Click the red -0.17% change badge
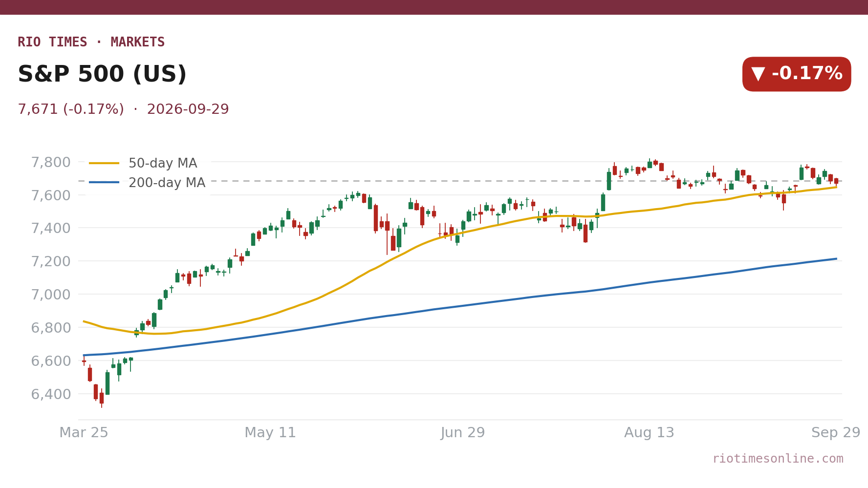The width and height of the screenshot is (868, 488). [797, 74]
